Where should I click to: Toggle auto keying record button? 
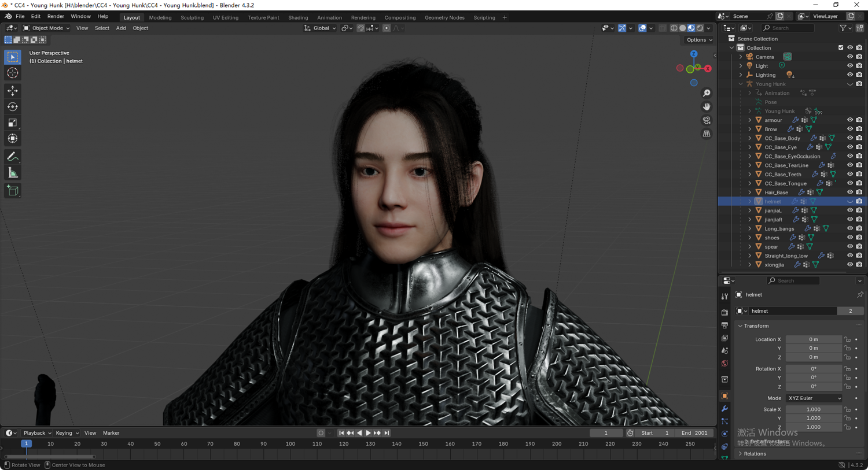click(x=321, y=433)
